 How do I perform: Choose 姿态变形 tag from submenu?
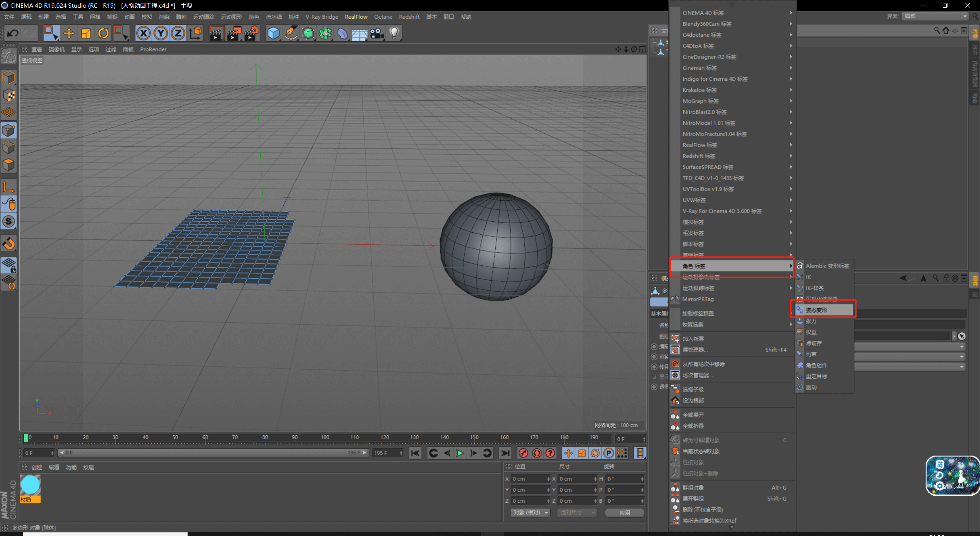[x=824, y=310]
